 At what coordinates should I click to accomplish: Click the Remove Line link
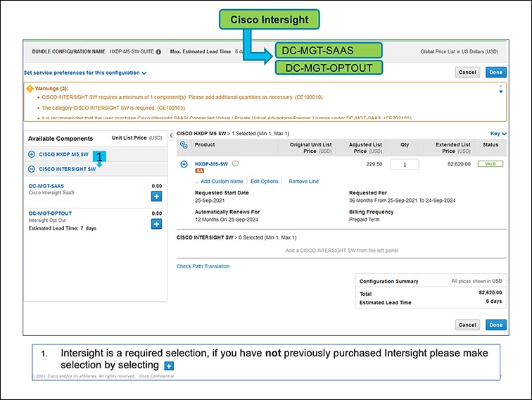click(303, 181)
